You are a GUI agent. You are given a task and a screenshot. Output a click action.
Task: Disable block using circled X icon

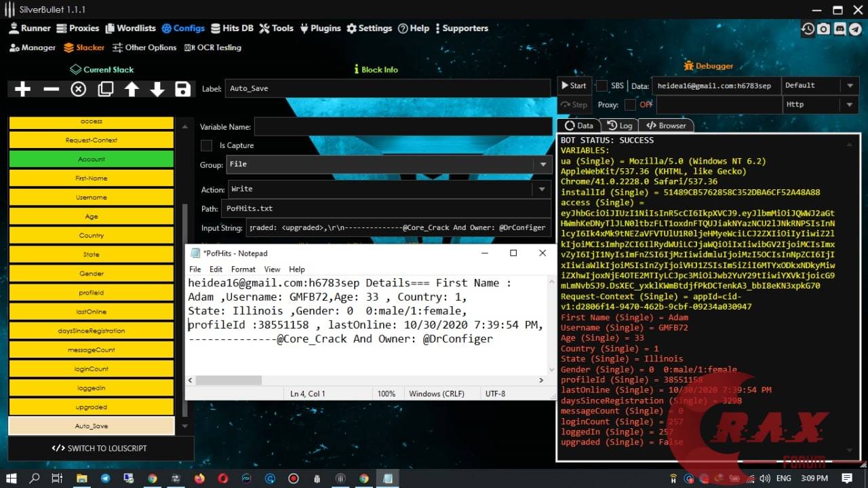pyautogui.click(x=79, y=90)
